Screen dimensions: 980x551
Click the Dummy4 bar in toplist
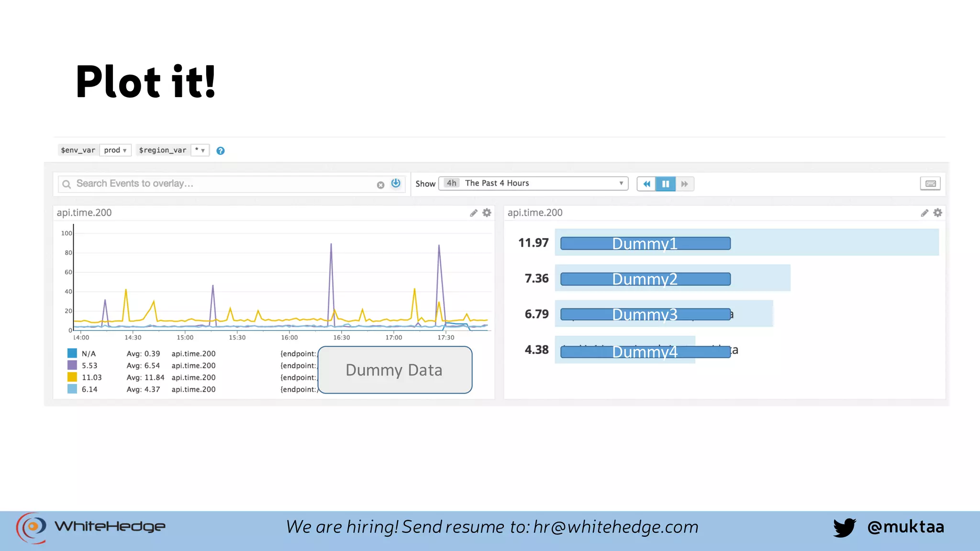645,352
